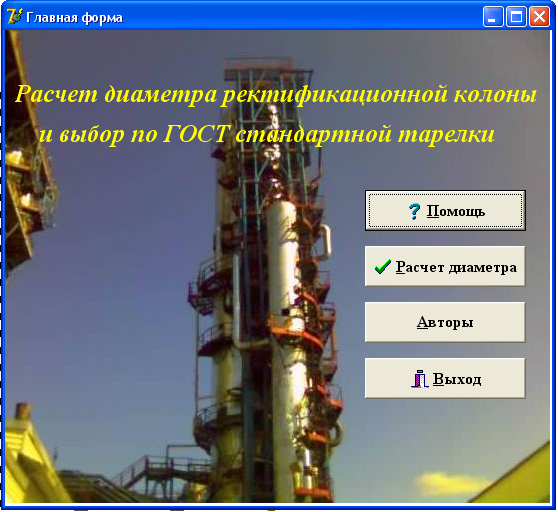
Task: Open help with the Помощь button
Action: point(445,211)
